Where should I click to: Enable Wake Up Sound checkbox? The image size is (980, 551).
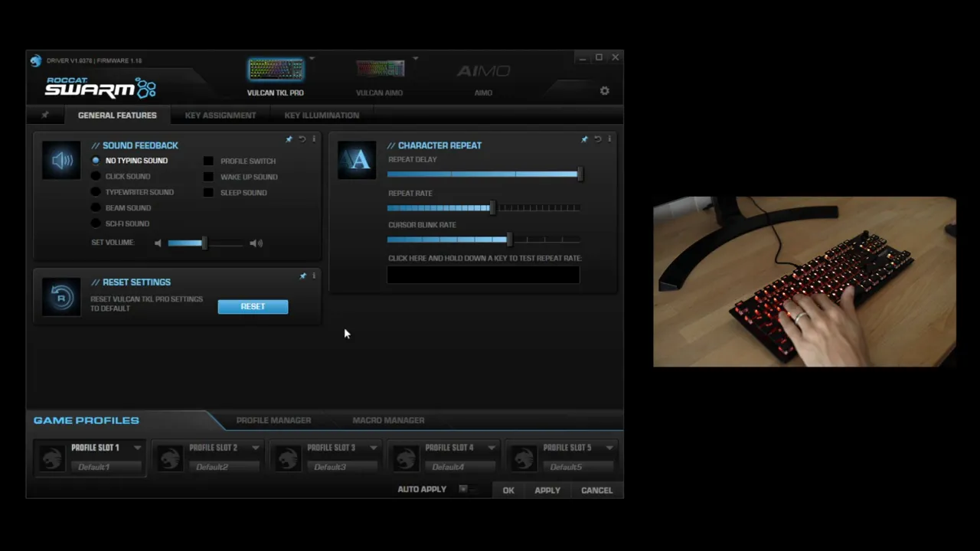point(208,177)
